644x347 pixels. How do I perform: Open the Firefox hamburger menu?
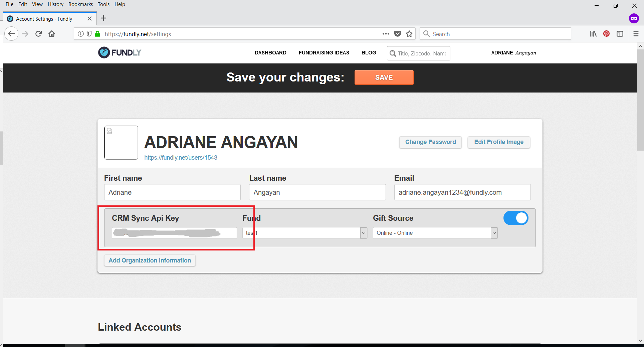click(x=636, y=34)
